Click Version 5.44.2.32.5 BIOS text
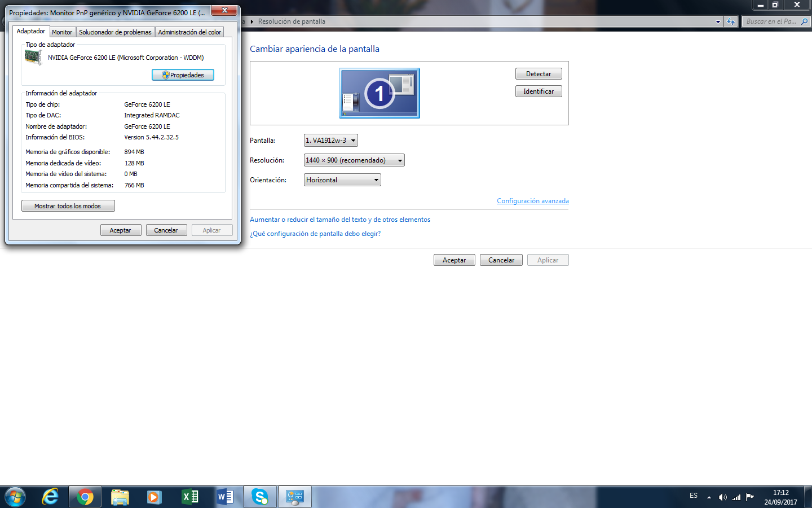This screenshot has height=508, width=812. 151,137
